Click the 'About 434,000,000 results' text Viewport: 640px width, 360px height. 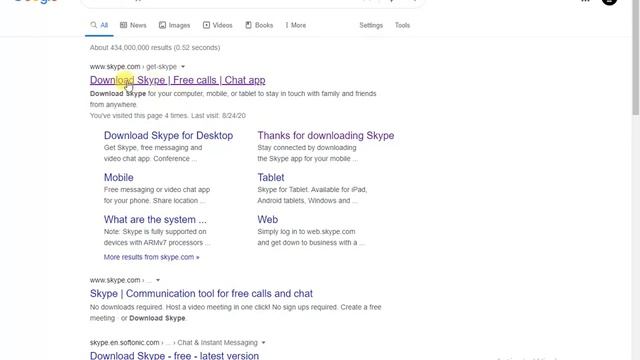[155, 48]
